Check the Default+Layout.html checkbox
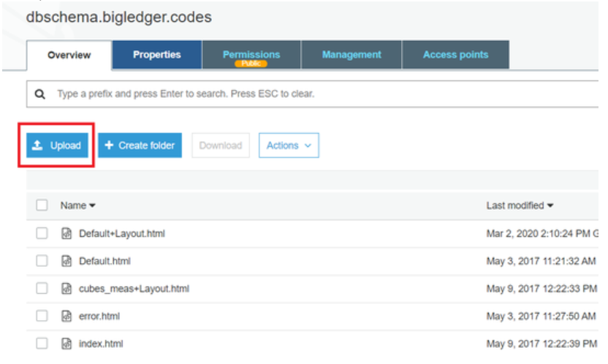608x364 pixels. point(42,233)
